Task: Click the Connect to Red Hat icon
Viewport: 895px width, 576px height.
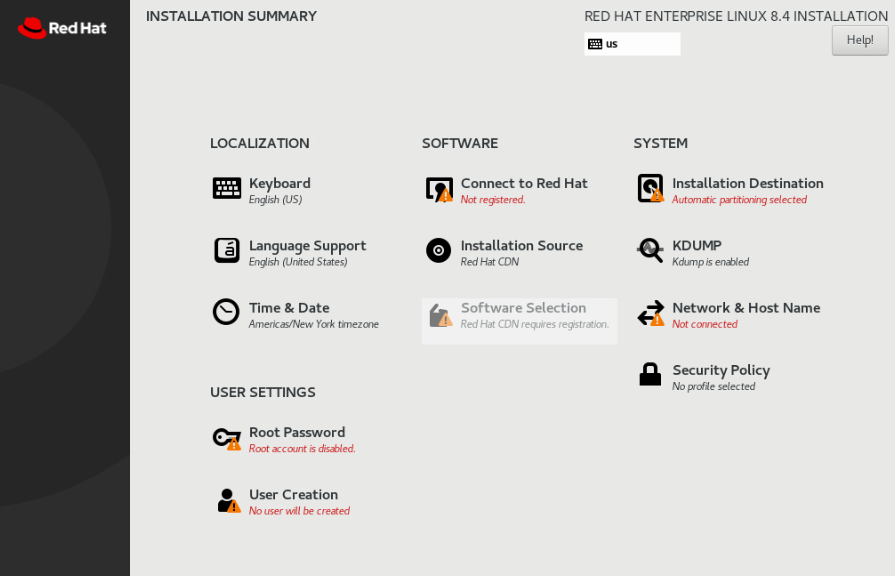Action: point(439,189)
